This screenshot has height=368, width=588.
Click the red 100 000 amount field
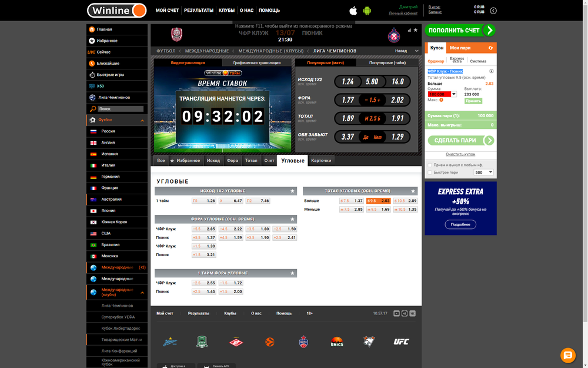point(439,94)
